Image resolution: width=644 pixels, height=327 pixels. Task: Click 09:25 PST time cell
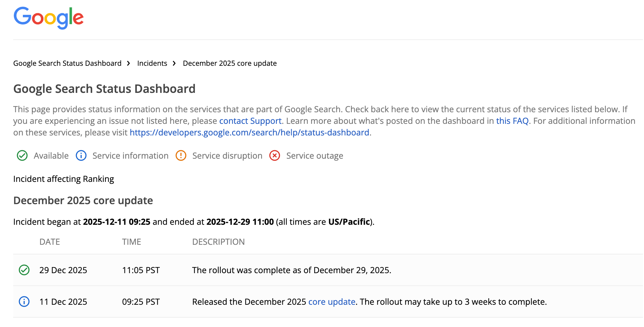(x=141, y=302)
